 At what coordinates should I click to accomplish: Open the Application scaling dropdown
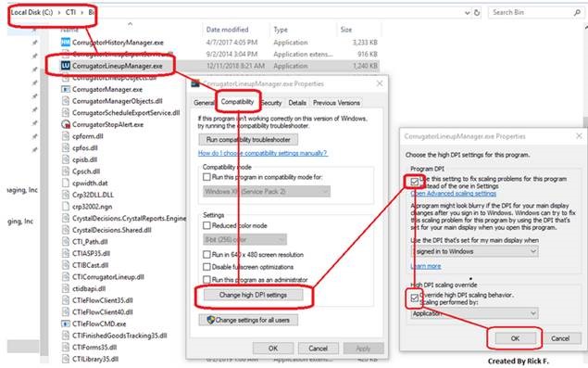tap(475, 313)
